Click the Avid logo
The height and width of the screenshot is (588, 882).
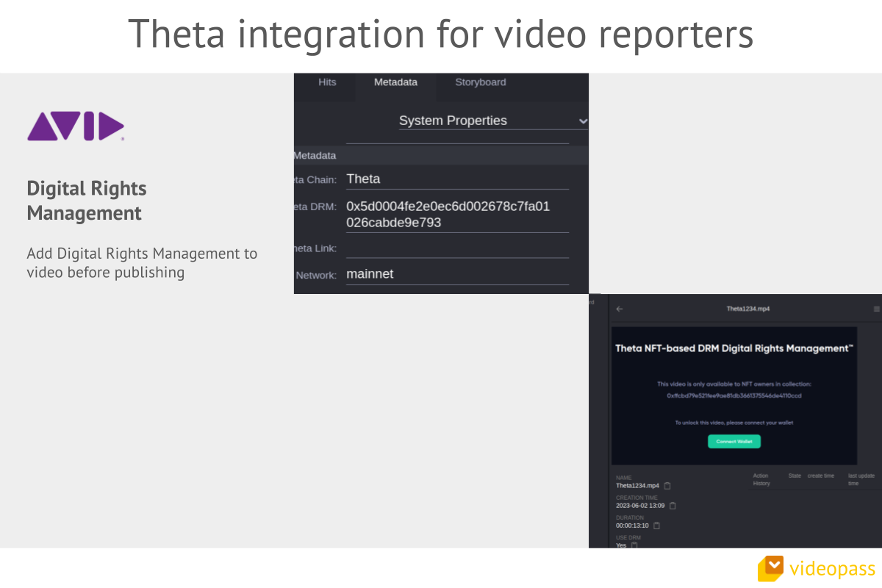click(x=76, y=126)
